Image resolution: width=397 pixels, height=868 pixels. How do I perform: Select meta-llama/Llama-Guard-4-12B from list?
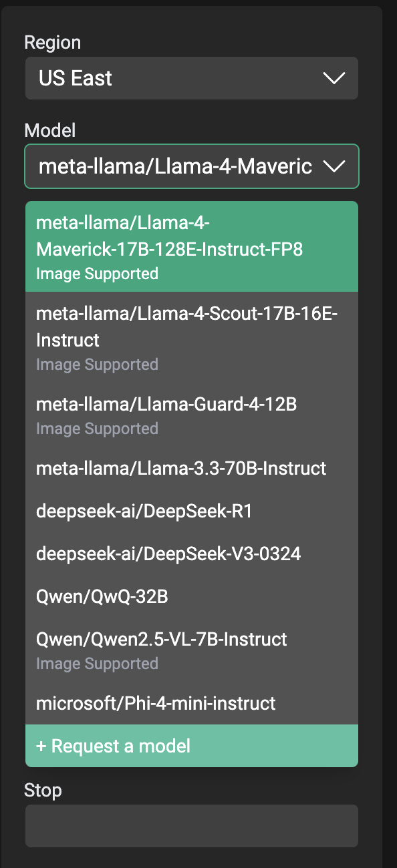point(192,415)
